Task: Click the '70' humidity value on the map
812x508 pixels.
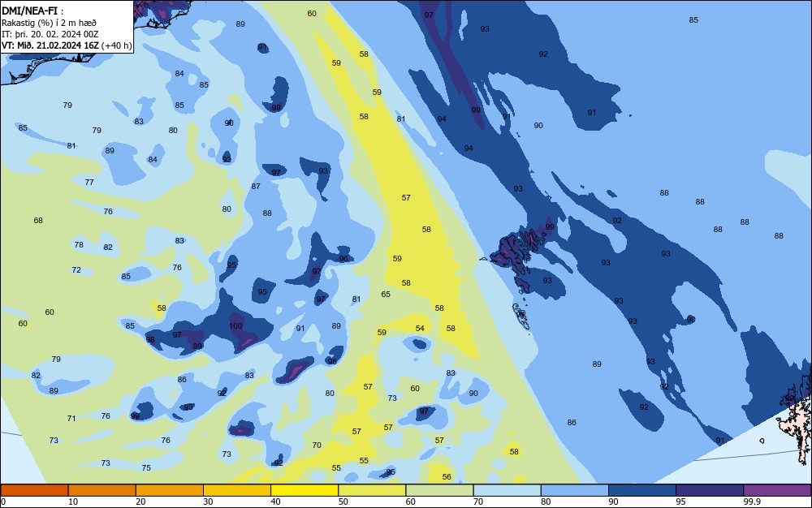Action: 317,445
